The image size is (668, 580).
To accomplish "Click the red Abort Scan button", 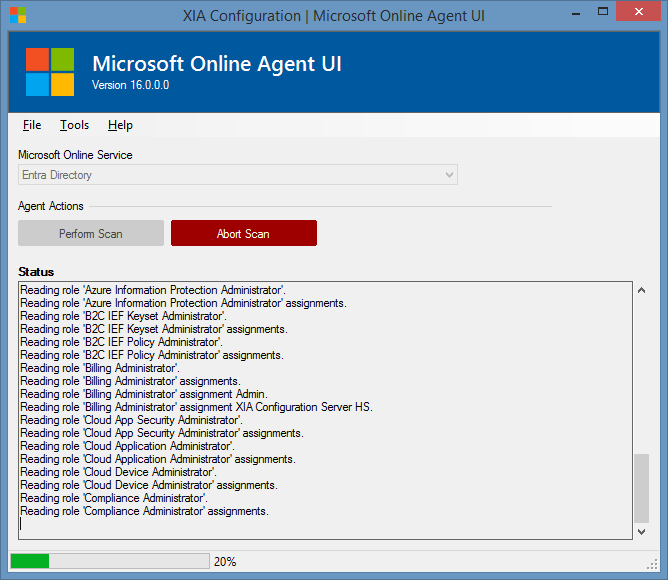I will pos(244,233).
